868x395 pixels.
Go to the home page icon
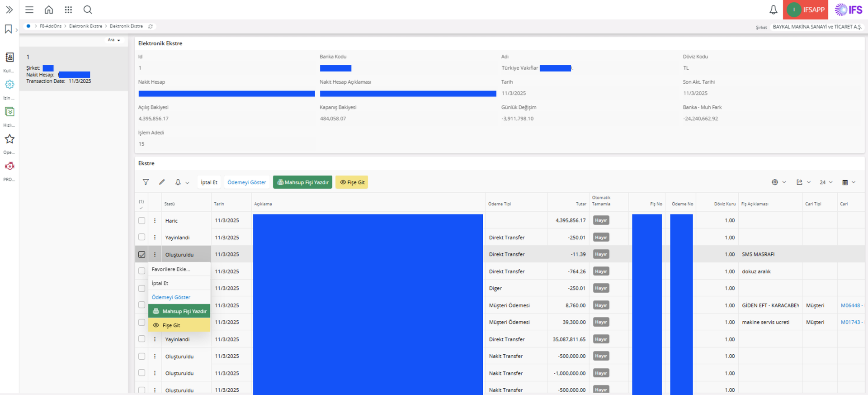49,10
